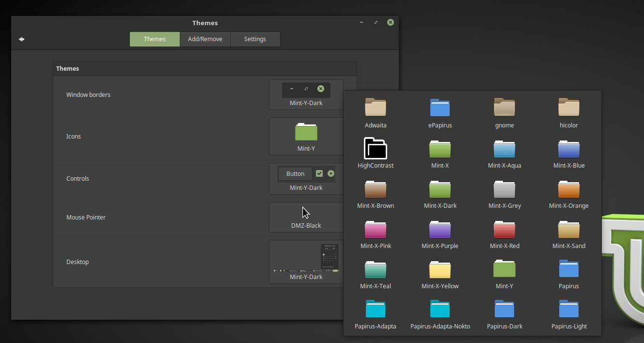
Task: Open the Settings tab
Action: pos(255,39)
